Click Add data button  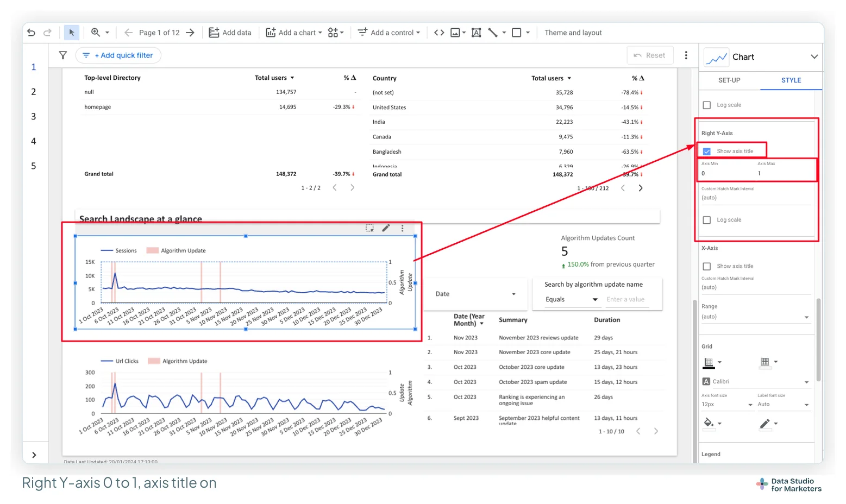(x=230, y=33)
